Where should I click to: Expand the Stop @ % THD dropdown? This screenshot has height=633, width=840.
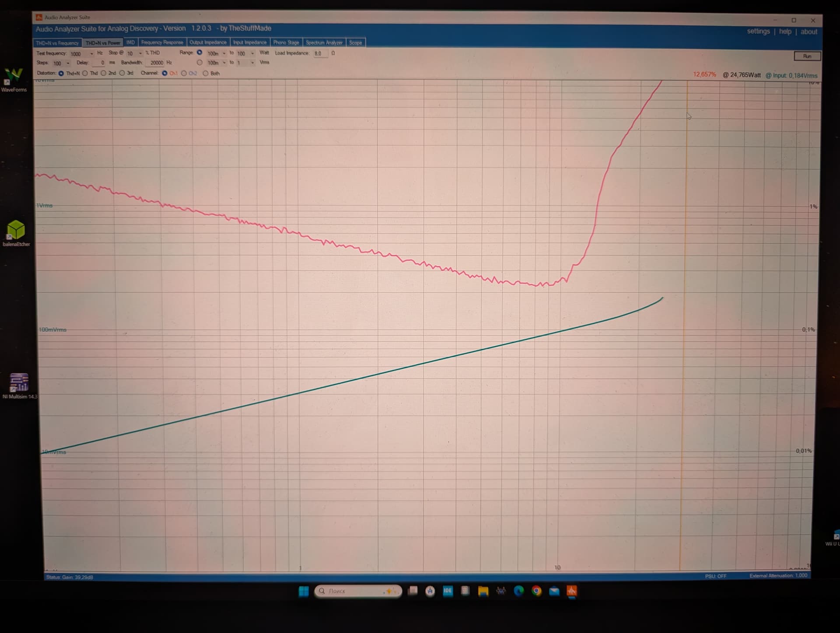[x=140, y=53]
